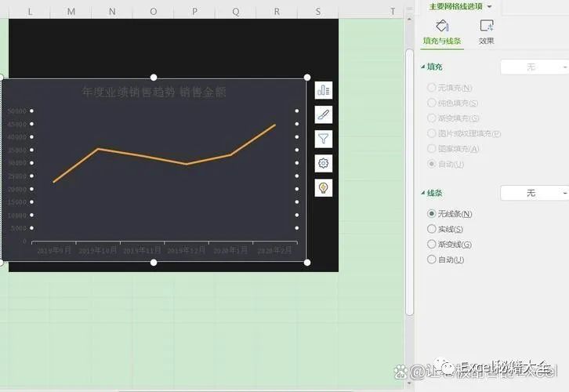Select the 无线条 (No line) radio button
Screen dimensions: 569x392
click(x=431, y=213)
